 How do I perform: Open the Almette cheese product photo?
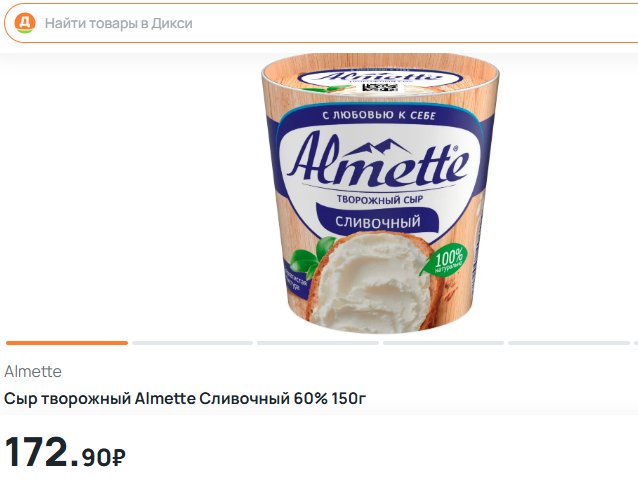point(380,194)
